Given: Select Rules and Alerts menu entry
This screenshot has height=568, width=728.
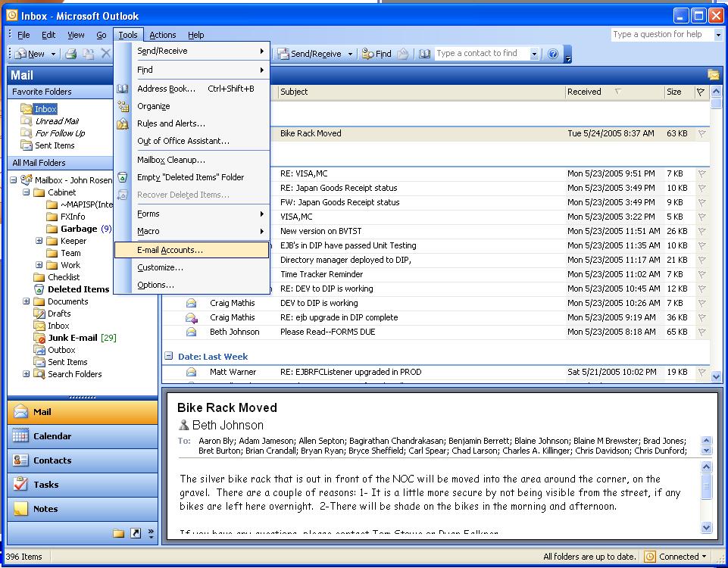Looking at the screenshot, I should (170, 123).
